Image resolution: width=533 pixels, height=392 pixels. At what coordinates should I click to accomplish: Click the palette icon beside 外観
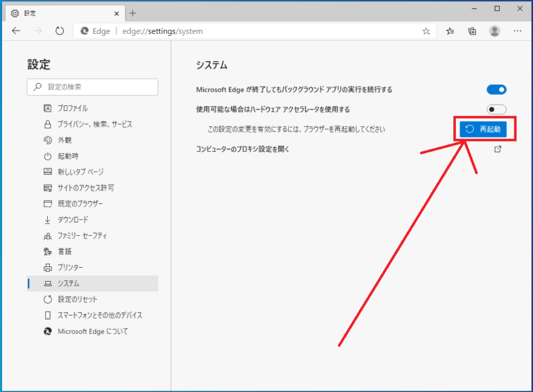click(48, 140)
